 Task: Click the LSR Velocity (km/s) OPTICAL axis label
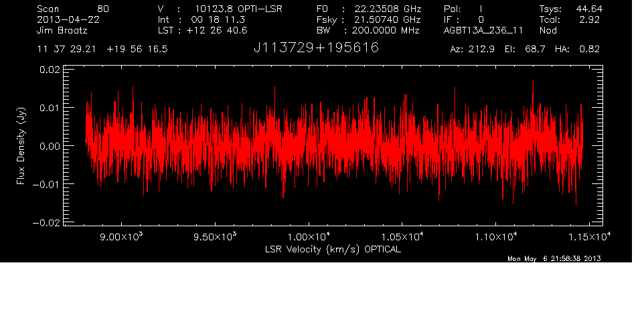click(x=333, y=249)
